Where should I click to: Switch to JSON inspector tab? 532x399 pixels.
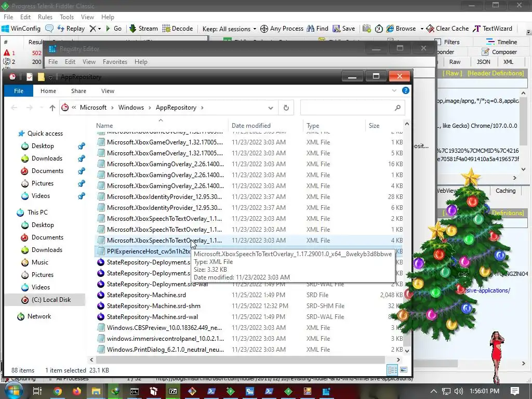coord(483,62)
